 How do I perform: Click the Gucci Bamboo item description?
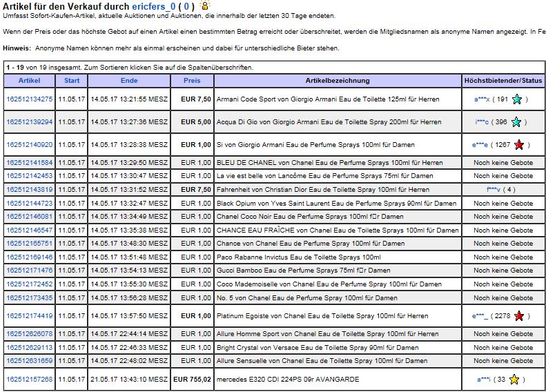[303, 270]
